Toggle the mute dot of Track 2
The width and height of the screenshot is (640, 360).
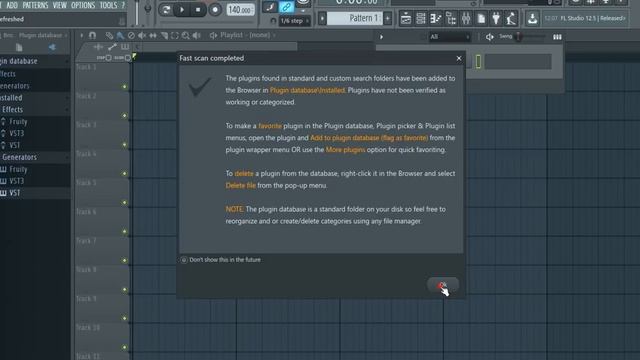pyautogui.click(x=124, y=116)
